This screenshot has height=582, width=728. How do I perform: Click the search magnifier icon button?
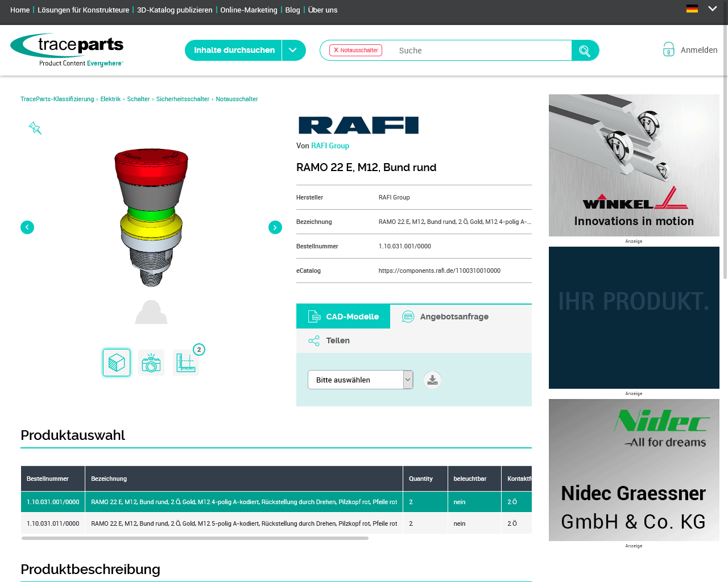585,51
